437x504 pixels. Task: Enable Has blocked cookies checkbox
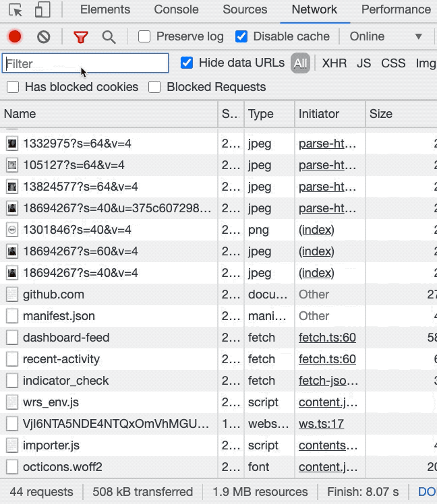12,87
